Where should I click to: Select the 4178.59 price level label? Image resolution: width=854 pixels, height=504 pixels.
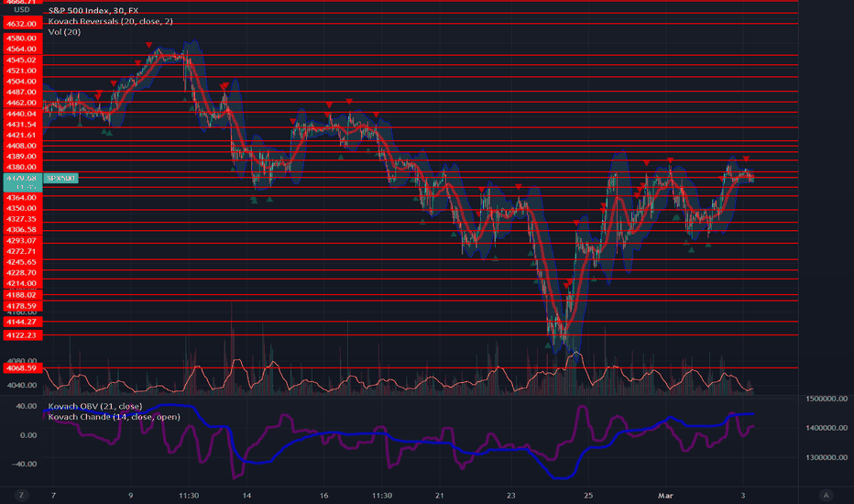pos(22,306)
